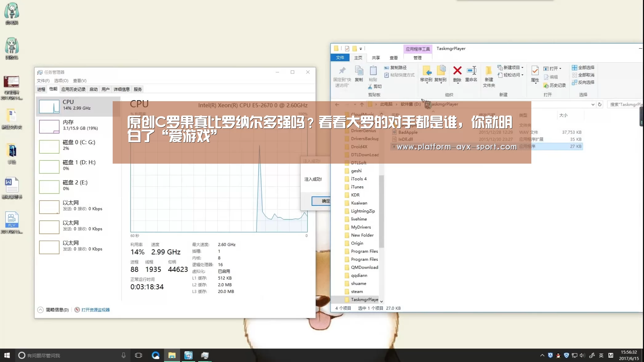Click the TaskmgrPlayer search box
The height and width of the screenshot is (362, 644).
pos(625,104)
